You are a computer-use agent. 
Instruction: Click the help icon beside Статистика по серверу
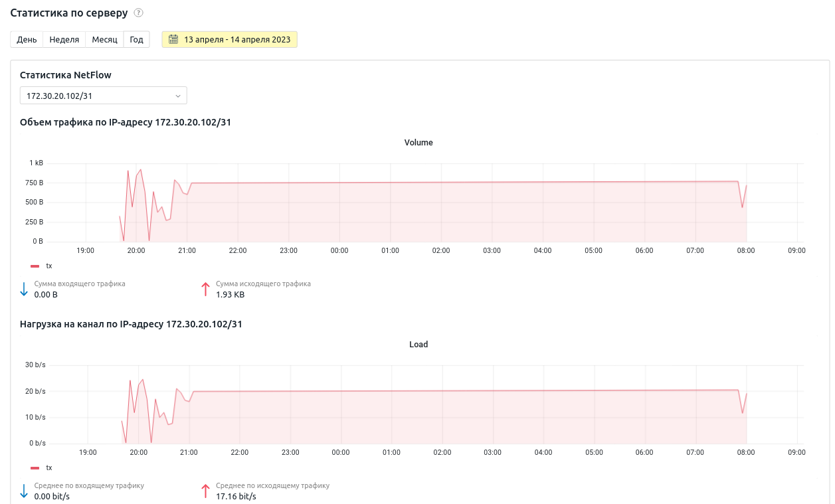pyautogui.click(x=138, y=13)
